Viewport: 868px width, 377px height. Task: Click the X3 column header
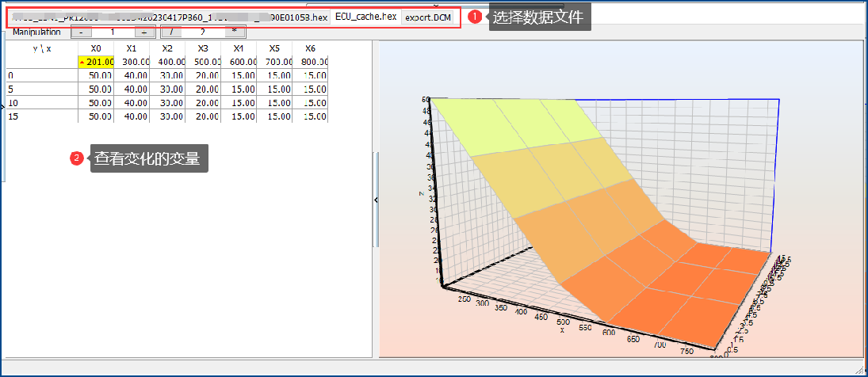pos(202,48)
